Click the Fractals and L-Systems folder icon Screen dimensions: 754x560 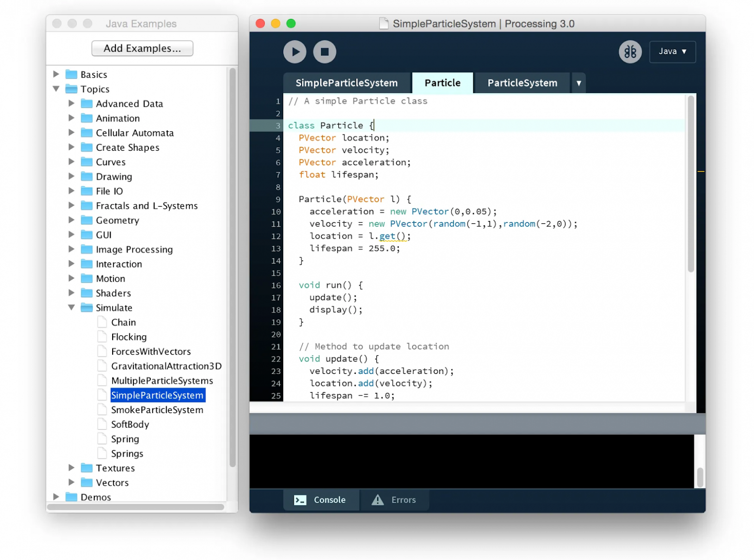pyautogui.click(x=87, y=205)
